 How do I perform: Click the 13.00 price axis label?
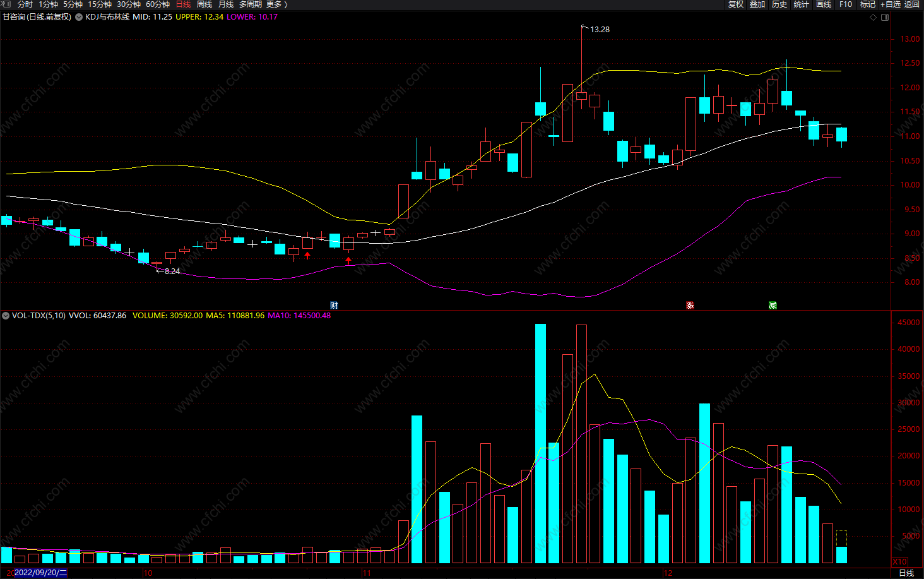point(910,39)
